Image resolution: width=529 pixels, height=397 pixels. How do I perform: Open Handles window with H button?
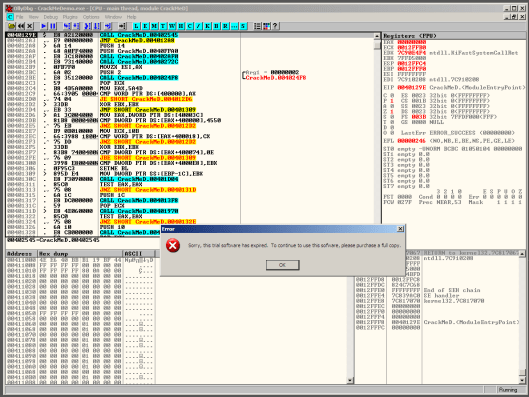(181, 26)
